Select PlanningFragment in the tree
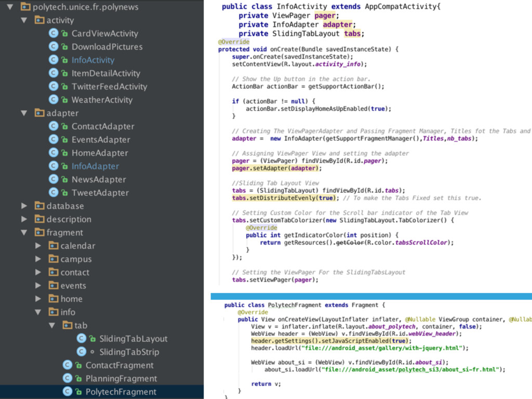Image resolution: width=532 pixels, height=399 pixels. 121,378
